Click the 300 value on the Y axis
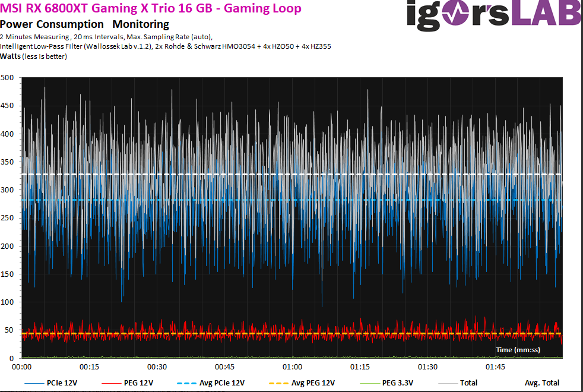This screenshot has width=583, height=392. pyautogui.click(x=7, y=189)
